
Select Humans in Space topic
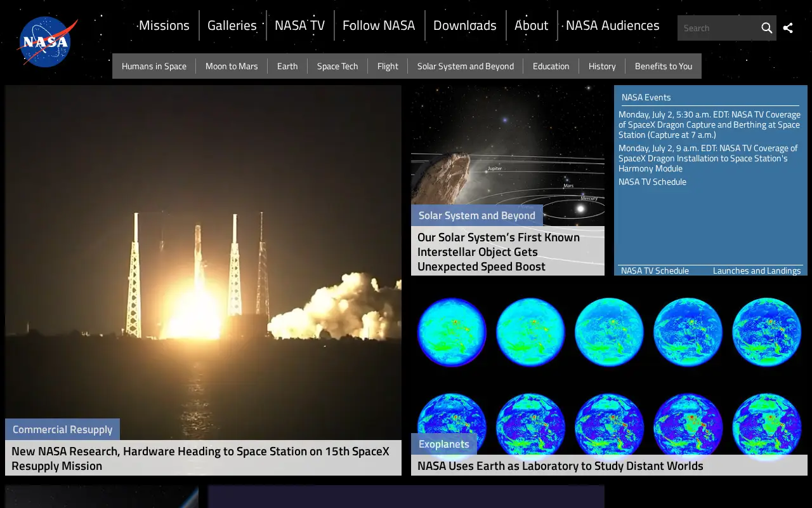point(154,66)
